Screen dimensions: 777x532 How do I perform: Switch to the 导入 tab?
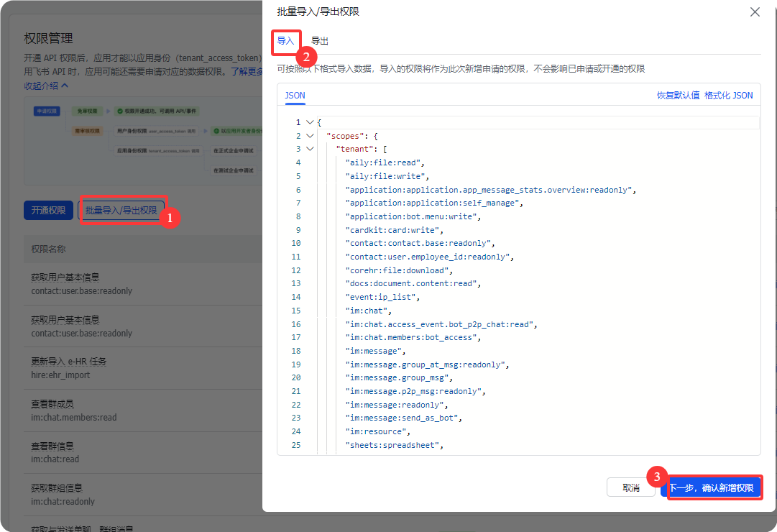tap(285, 41)
